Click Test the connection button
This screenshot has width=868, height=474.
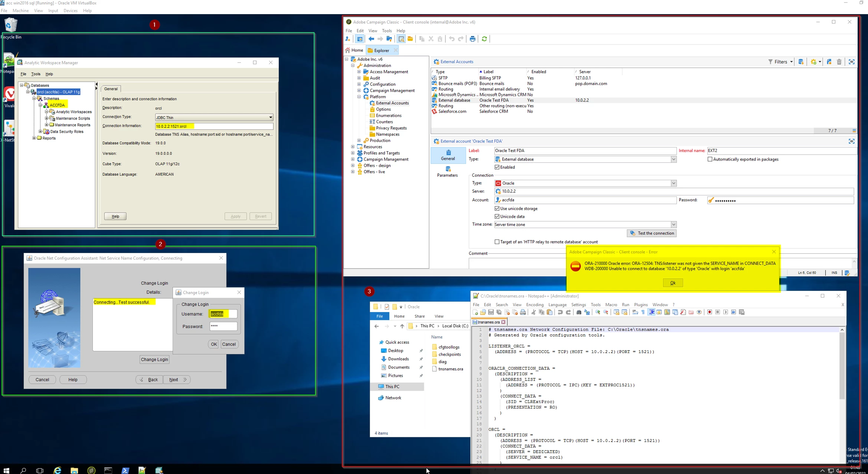[x=652, y=233]
